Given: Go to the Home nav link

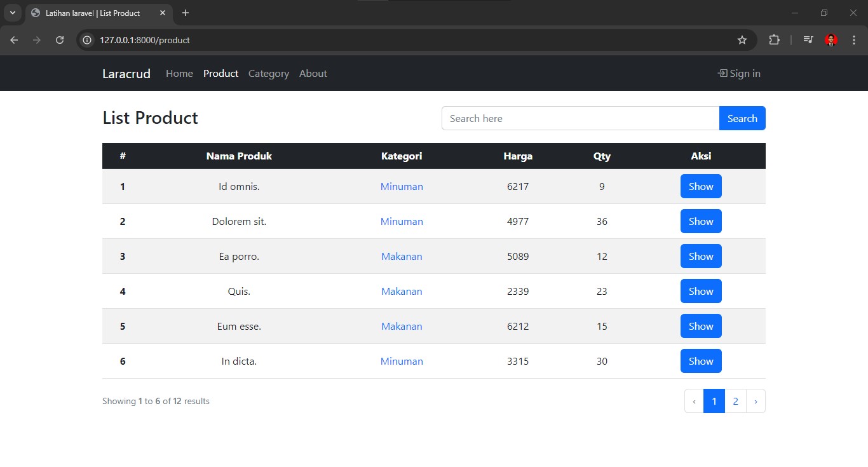Looking at the screenshot, I should pyautogui.click(x=179, y=74).
